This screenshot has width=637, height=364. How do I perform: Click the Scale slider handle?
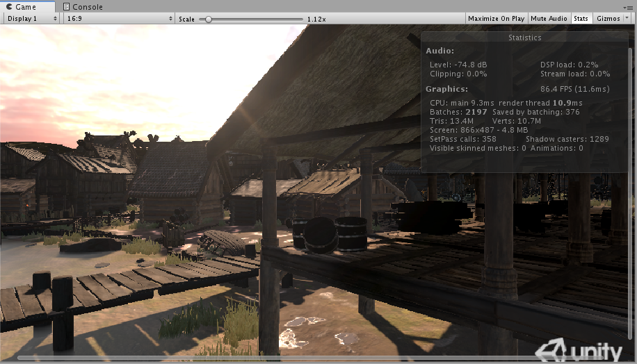click(x=208, y=19)
